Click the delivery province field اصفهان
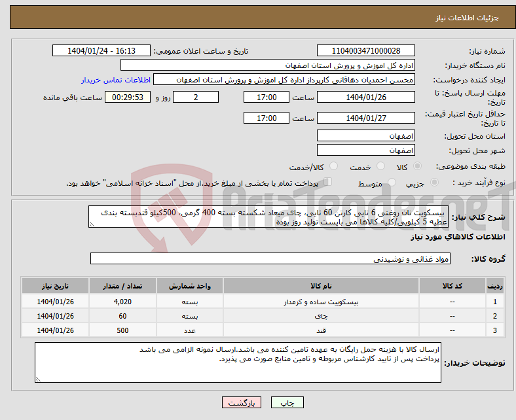The height and width of the screenshot is (420, 516). point(365,135)
